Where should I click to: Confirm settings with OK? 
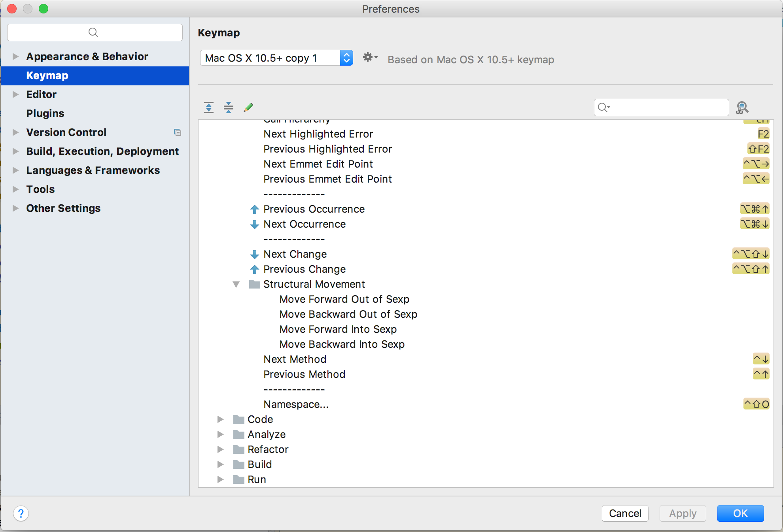pyautogui.click(x=740, y=513)
